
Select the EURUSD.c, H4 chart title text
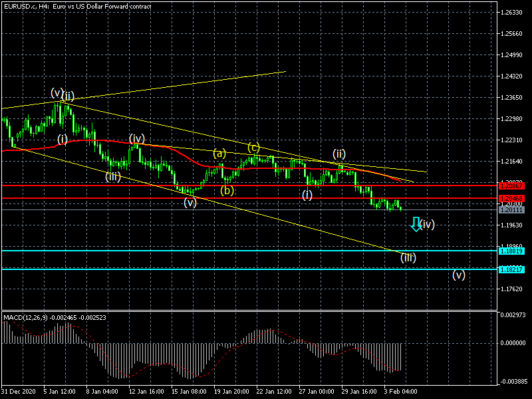tap(78, 6)
